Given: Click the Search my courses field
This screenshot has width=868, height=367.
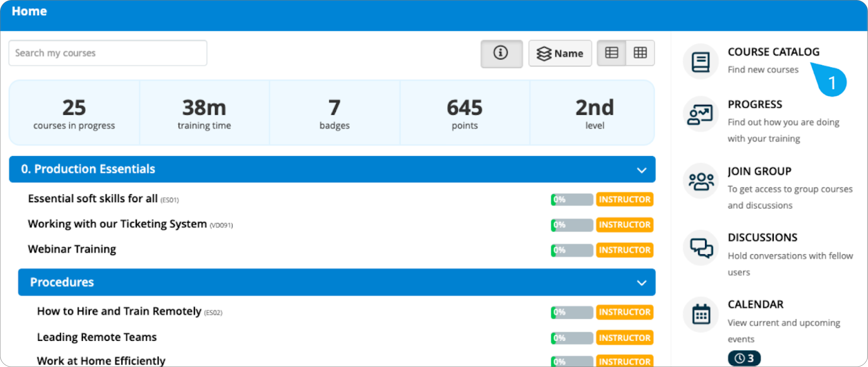Looking at the screenshot, I should click(108, 53).
